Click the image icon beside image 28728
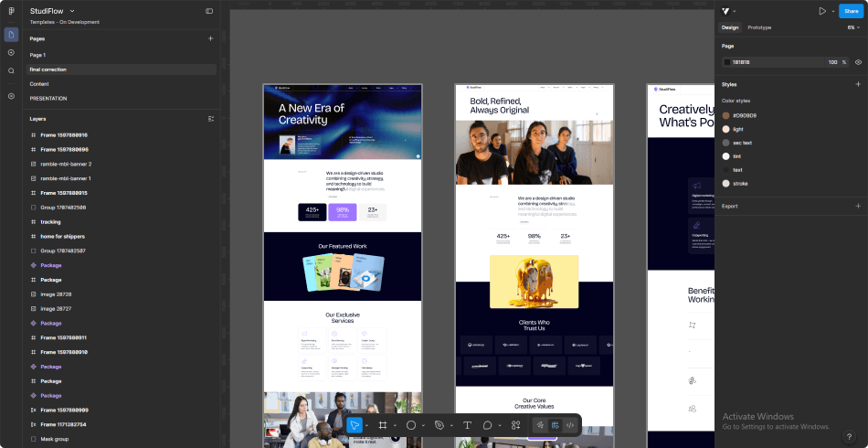Screen dimensions: 868x448 [x=33, y=294]
